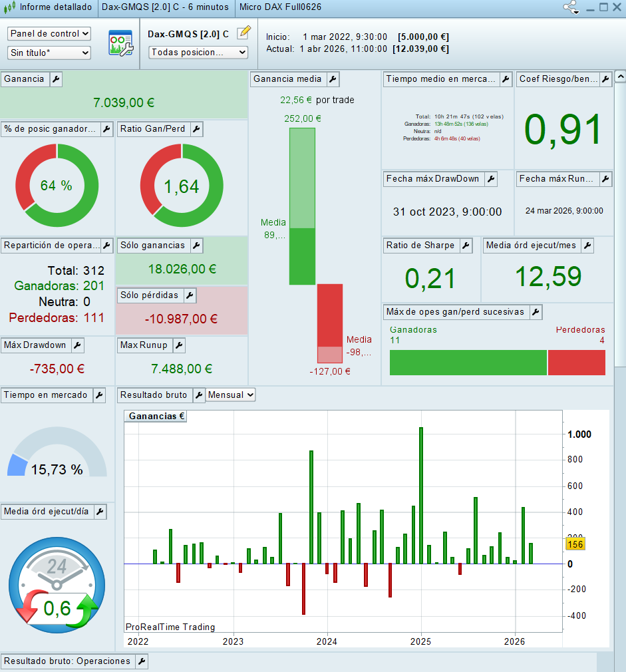Click wrench icon on Tiempo en mercado
Viewport: 626px width, 672px height.
[98, 395]
